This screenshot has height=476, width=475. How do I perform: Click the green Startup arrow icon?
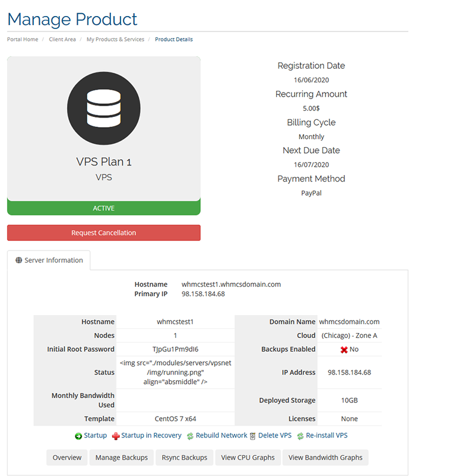(78, 436)
